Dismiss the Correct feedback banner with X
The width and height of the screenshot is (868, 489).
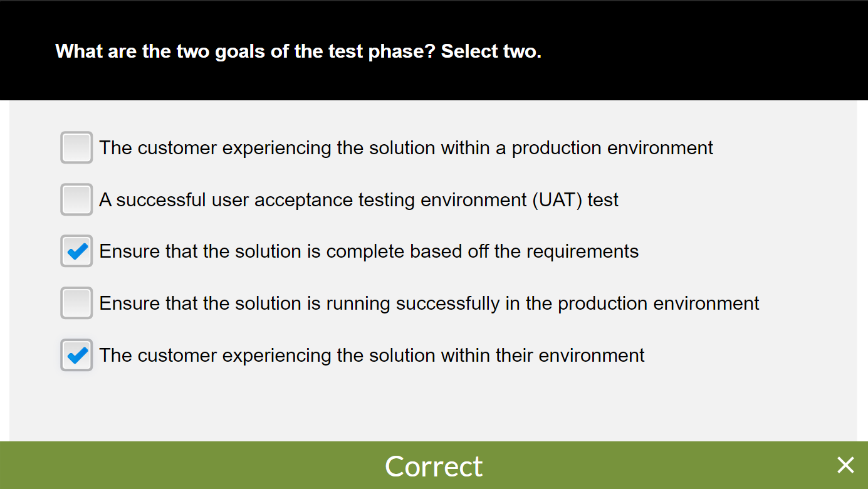tap(845, 465)
